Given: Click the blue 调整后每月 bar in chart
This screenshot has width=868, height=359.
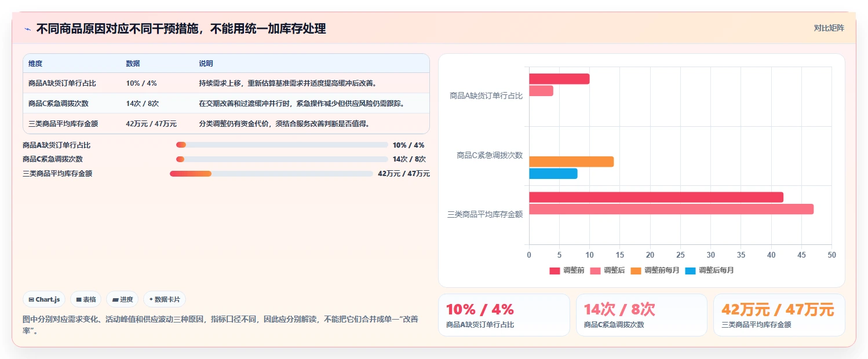Looking at the screenshot, I should click(x=553, y=174).
